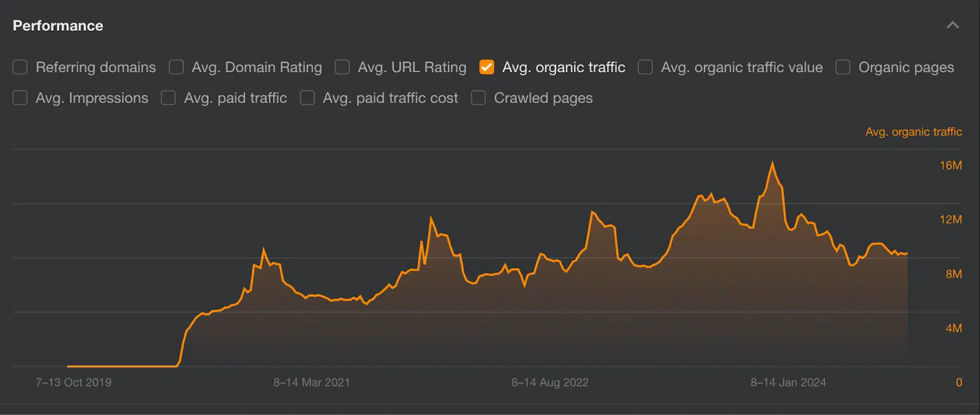Check the Avg. URL Rating option
980x415 pixels.
coord(342,67)
